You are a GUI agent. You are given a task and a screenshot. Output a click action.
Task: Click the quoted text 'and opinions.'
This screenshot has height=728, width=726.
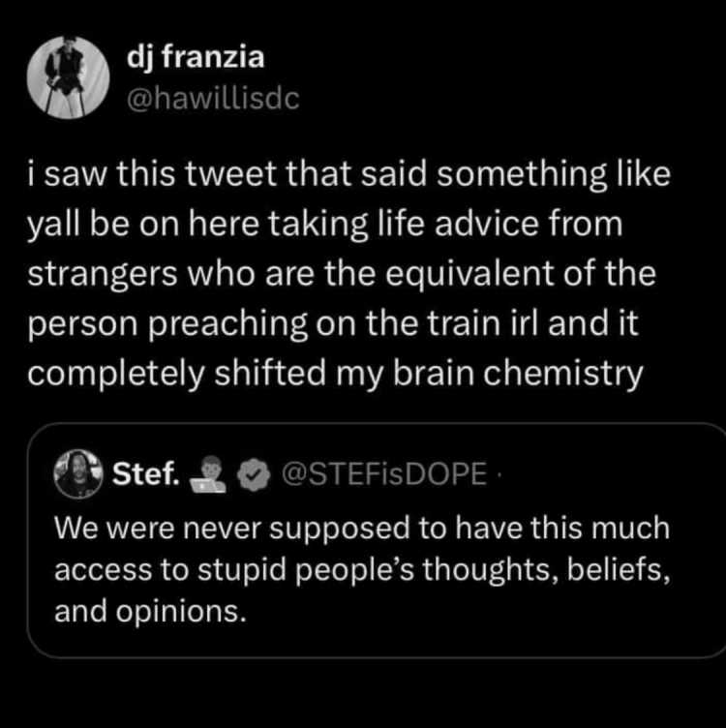point(150,612)
